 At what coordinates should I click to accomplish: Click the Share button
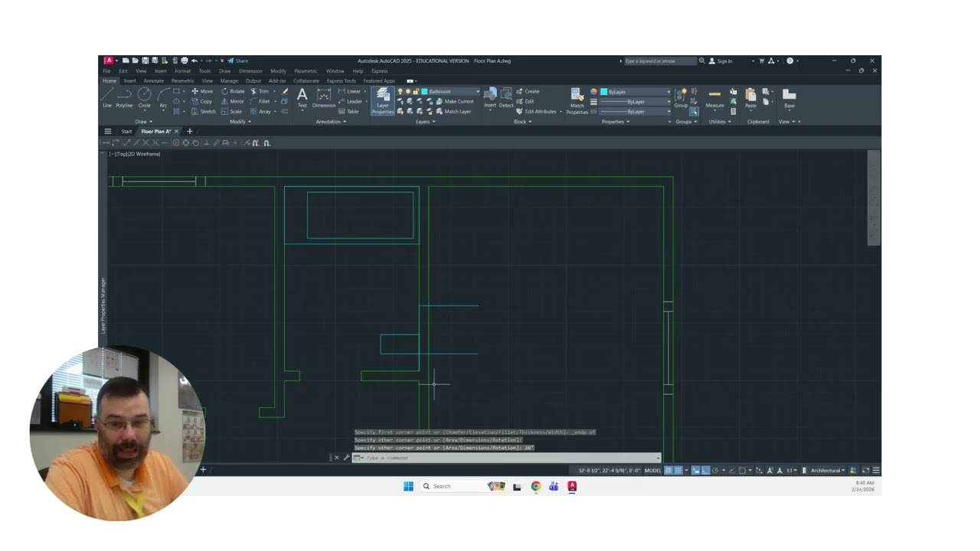click(x=237, y=61)
